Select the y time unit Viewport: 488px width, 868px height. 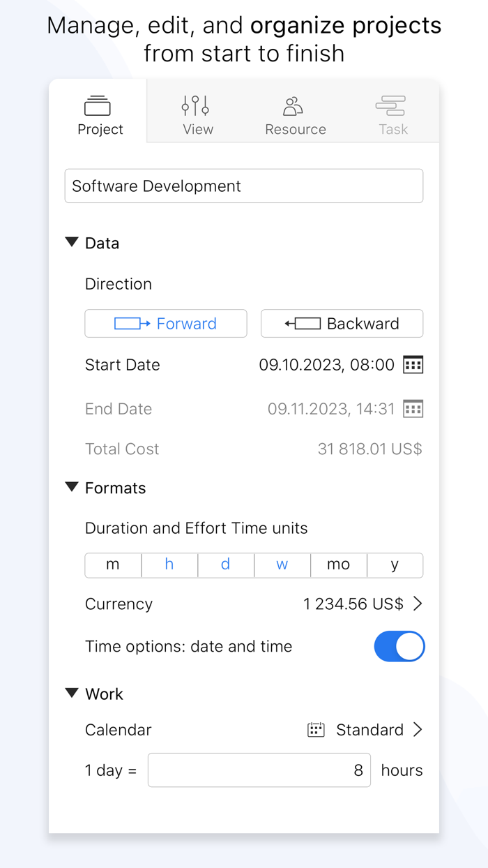pyautogui.click(x=395, y=565)
